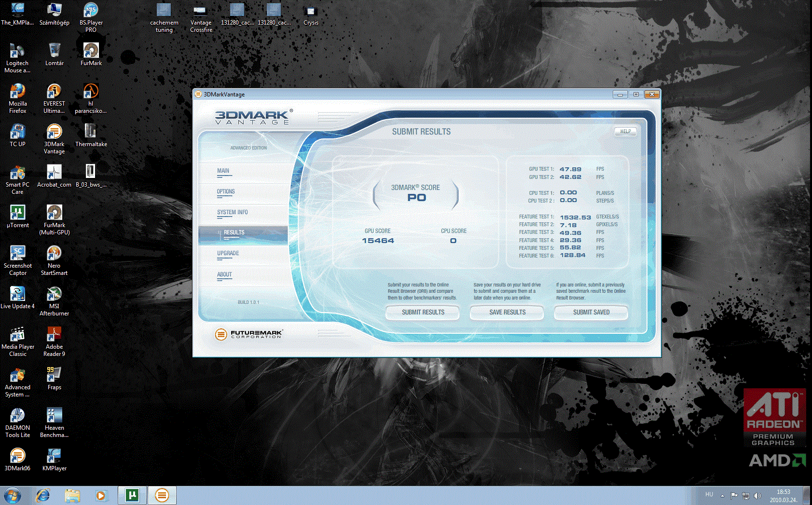The width and height of the screenshot is (812, 505).
Task: Open volume control in system tray
Action: coord(757,496)
